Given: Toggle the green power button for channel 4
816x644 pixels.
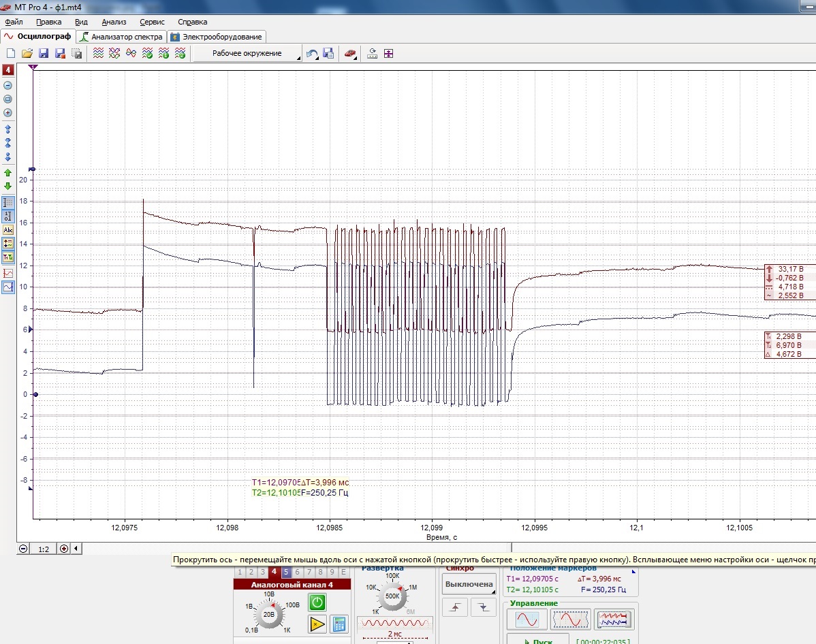Looking at the screenshot, I should coord(317,602).
